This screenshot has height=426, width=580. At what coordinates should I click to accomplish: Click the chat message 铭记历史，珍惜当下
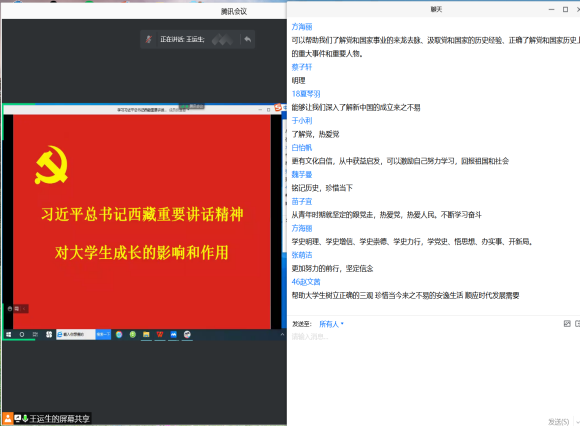point(322,188)
